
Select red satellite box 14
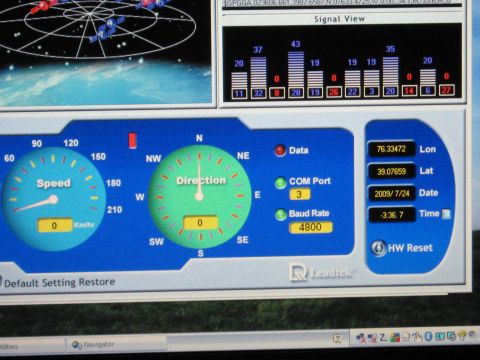pyautogui.click(x=409, y=90)
